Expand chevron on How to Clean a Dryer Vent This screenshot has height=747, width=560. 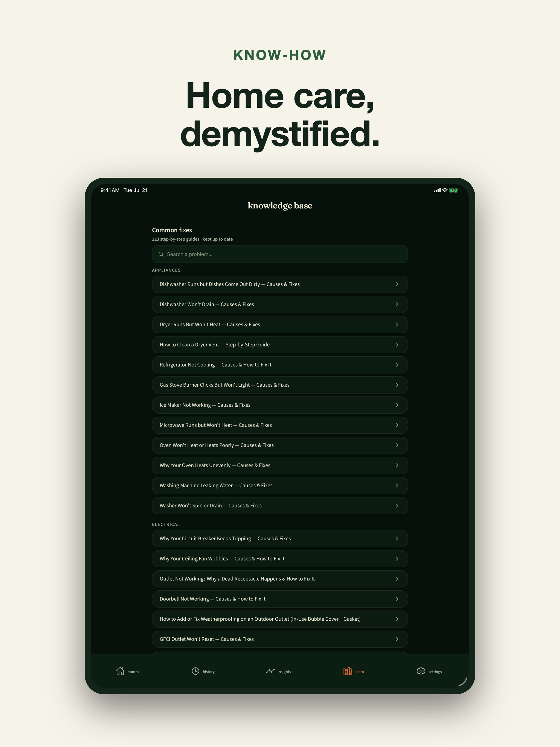pyautogui.click(x=397, y=345)
